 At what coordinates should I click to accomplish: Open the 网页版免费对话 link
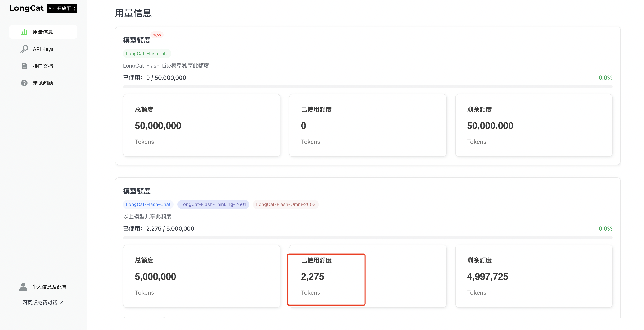tap(40, 303)
